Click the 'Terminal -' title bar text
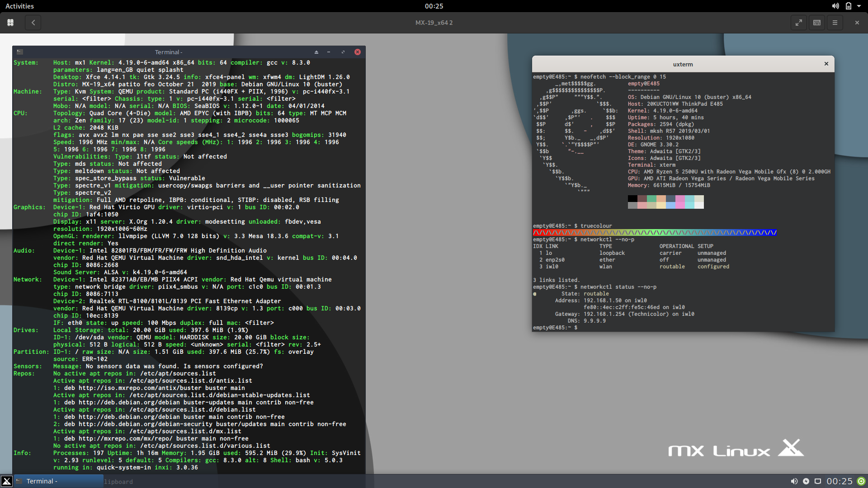The image size is (868, 488). click(169, 52)
